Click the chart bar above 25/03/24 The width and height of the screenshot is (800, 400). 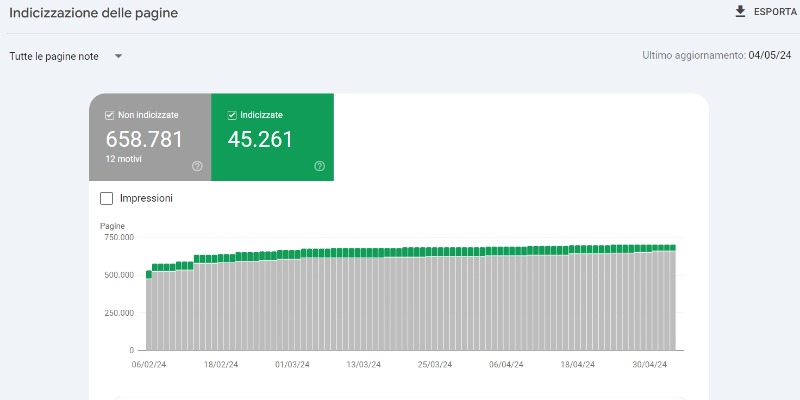tap(435, 299)
